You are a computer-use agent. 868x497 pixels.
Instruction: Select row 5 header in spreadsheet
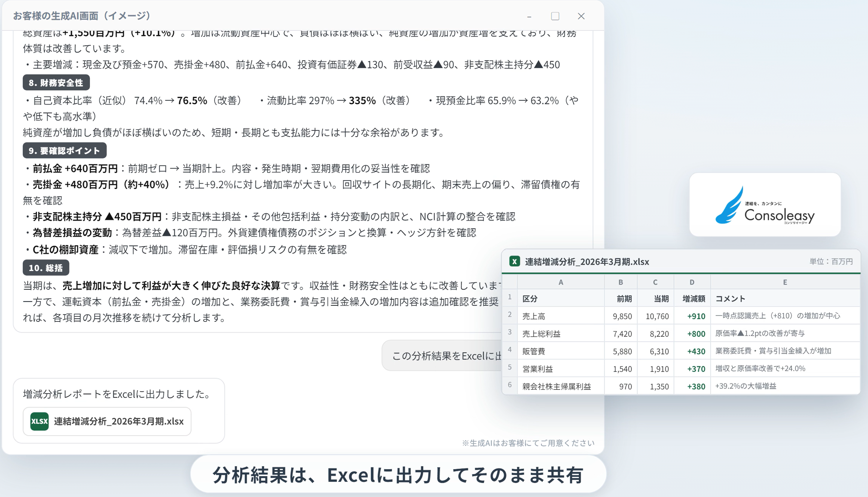(x=510, y=368)
